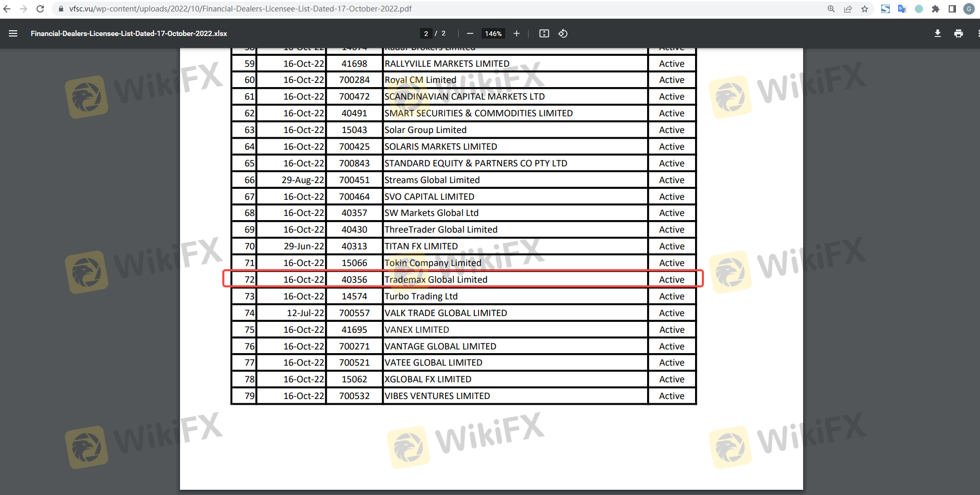Click the zoom in plus button
Image resolution: width=980 pixels, height=495 pixels.
(517, 33)
